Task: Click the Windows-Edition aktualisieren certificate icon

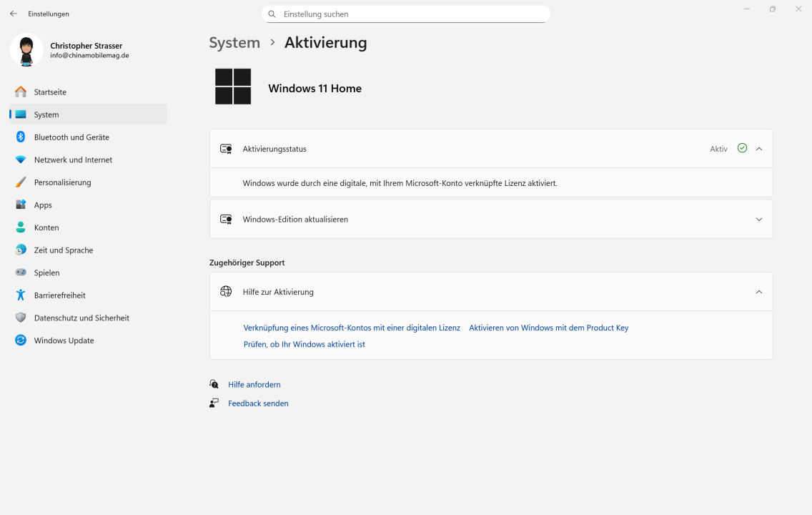Action: point(226,219)
